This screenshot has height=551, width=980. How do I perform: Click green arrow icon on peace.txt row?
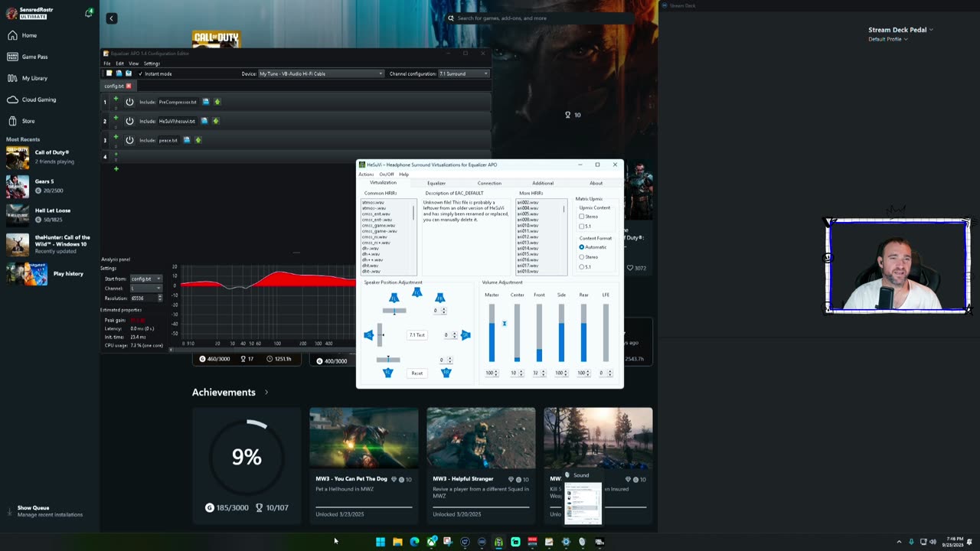pyautogui.click(x=198, y=140)
